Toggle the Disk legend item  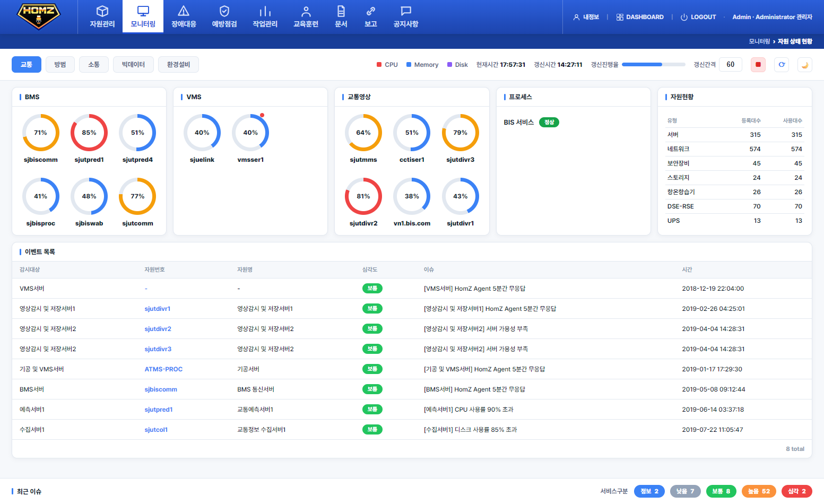click(457, 65)
